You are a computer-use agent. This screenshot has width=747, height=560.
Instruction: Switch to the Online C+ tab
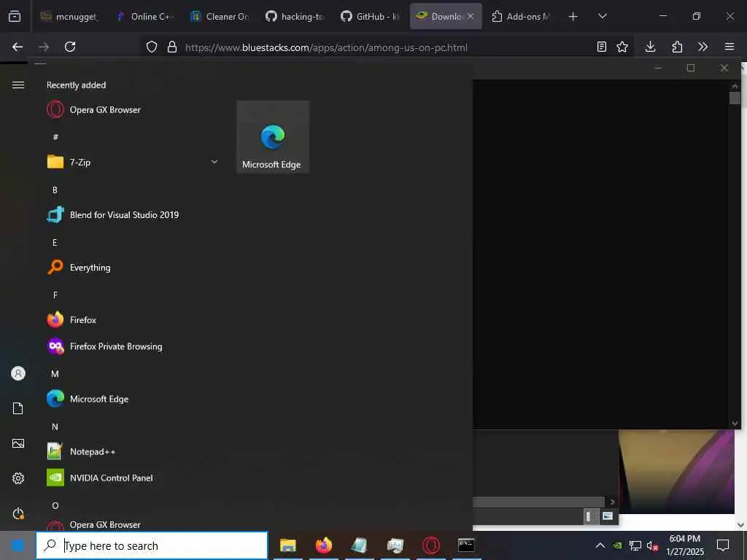[144, 17]
